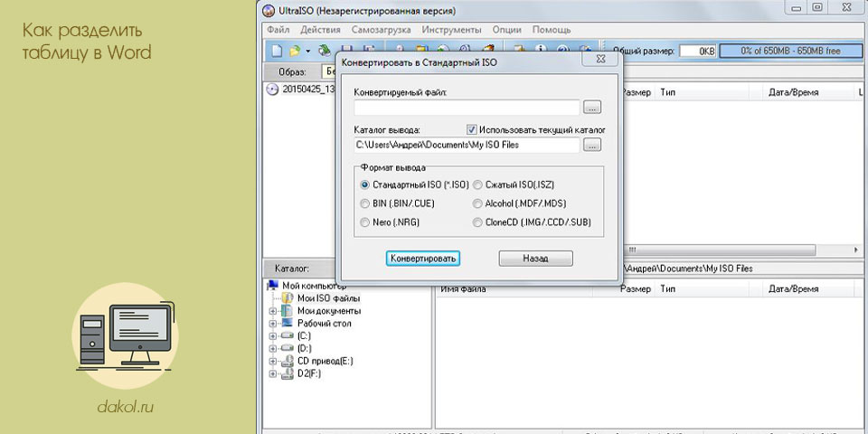Click Тип column header in image list
This screenshot has height=434, width=868.
point(702,92)
